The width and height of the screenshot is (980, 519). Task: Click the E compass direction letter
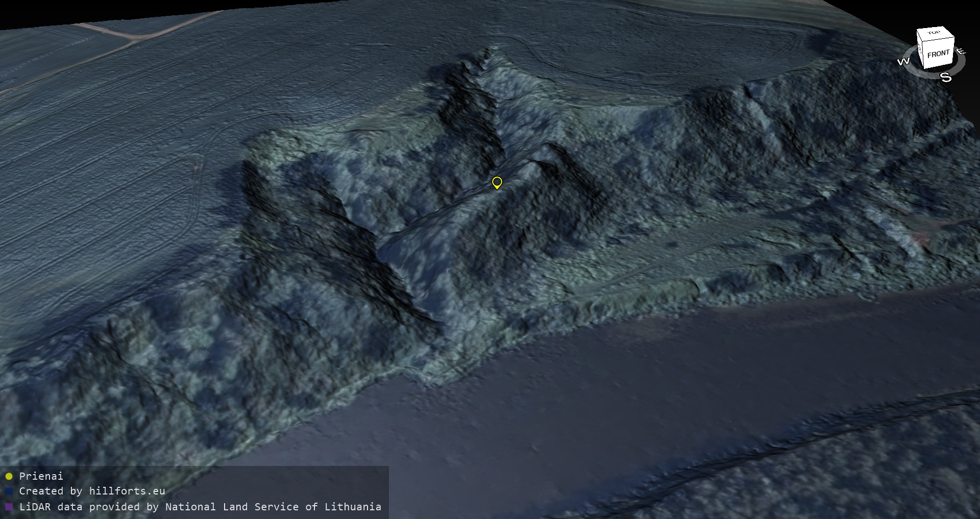961,51
